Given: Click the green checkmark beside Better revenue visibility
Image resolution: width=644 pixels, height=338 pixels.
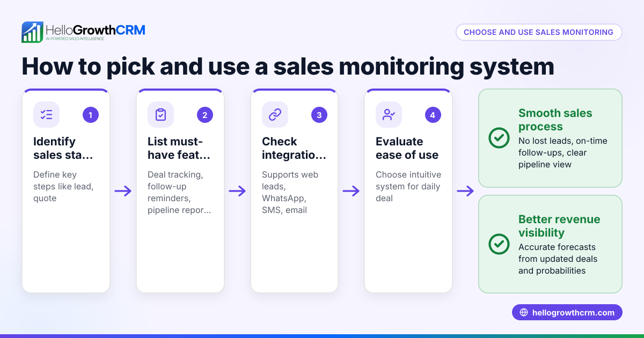Looking at the screenshot, I should (499, 244).
